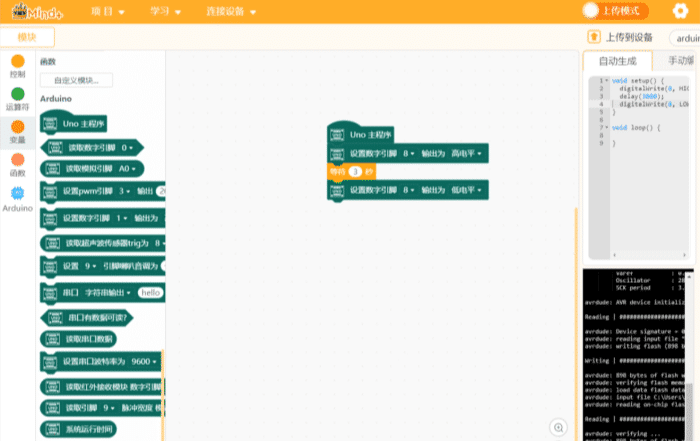Click the delay value 3 input field
Image resolution: width=700 pixels, height=441 pixels.
coord(354,172)
